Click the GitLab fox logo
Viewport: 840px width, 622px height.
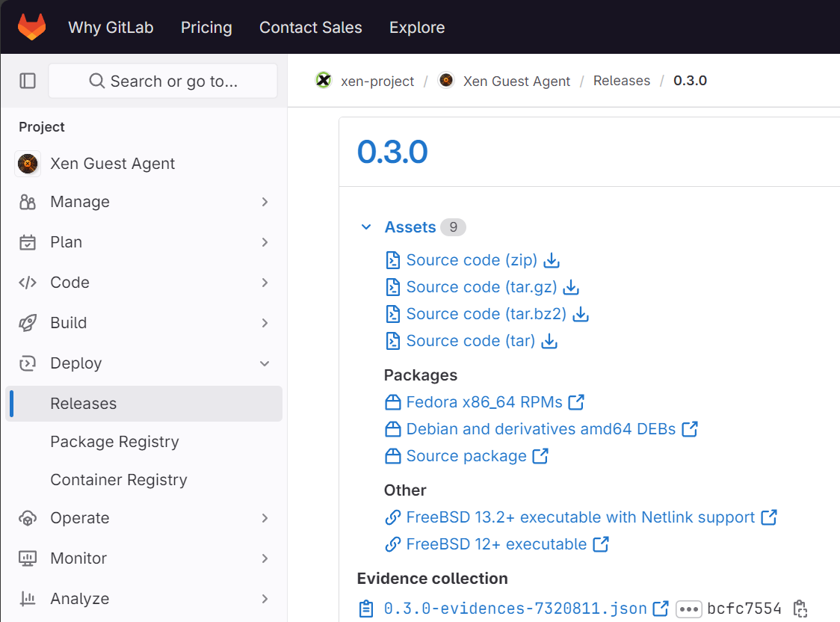(31, 28)
